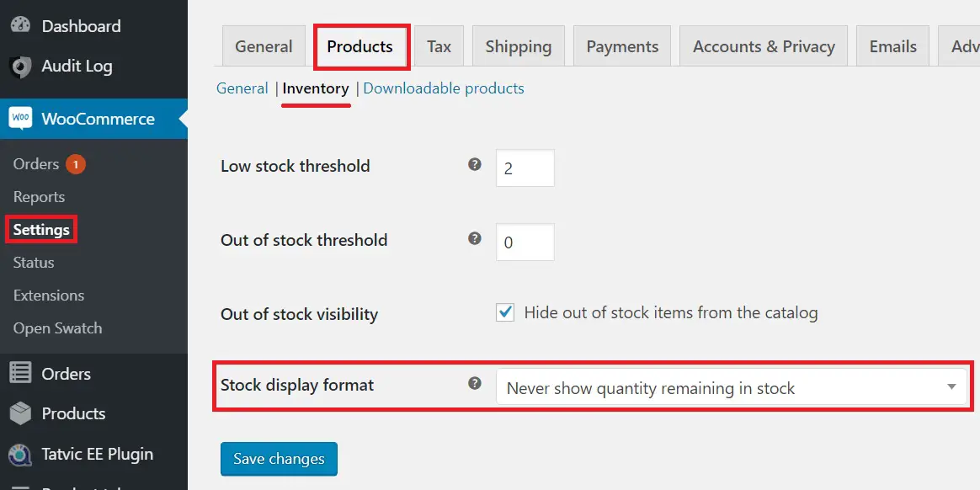Viewport: 980px width, 490px height.
Task: Open the Downloadable products sub-section link
Action: click(x=444, y=88)
